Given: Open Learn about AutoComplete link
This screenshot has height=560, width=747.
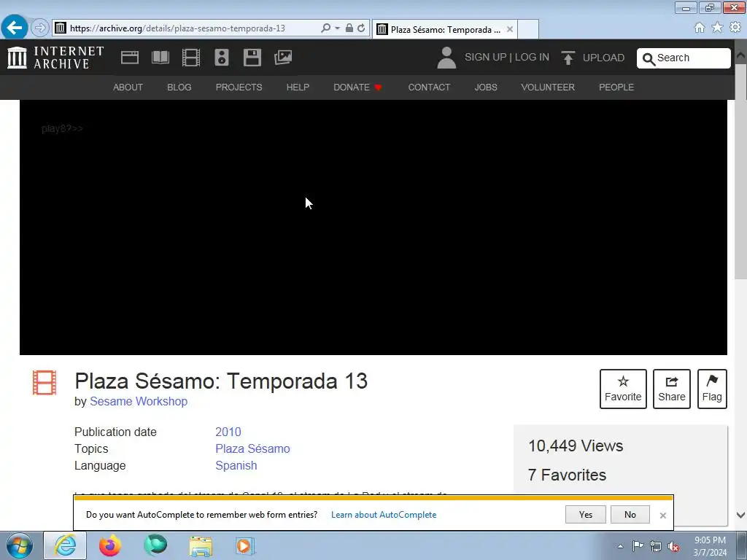Looking at the screenshot, I should [x=384, y=515].
